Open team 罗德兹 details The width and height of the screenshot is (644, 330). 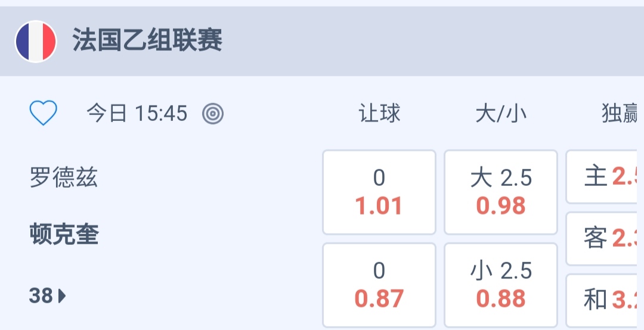[x=63, y=178]
